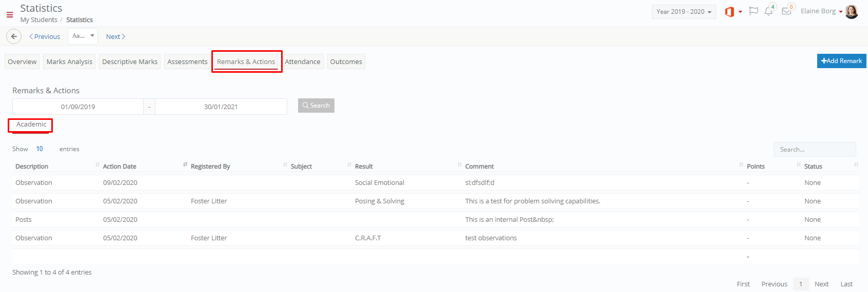Screen dimensions: 868x292
Task: Click the end date field 30/01/2021
Action: (x=221, y=107)
